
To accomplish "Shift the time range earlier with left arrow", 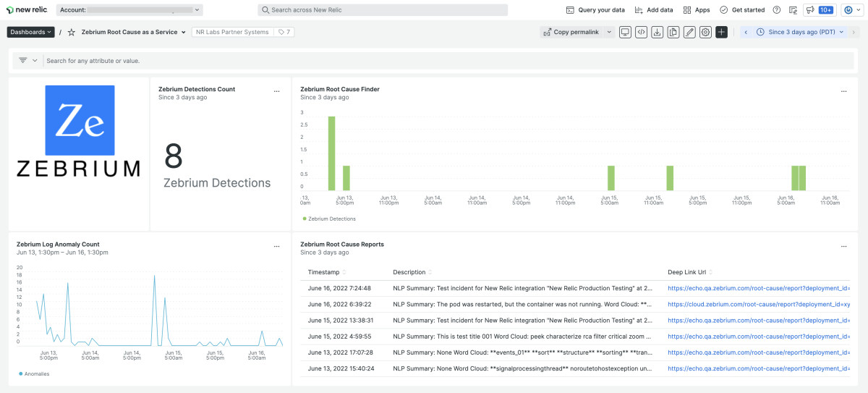I will tap(746, 32).
